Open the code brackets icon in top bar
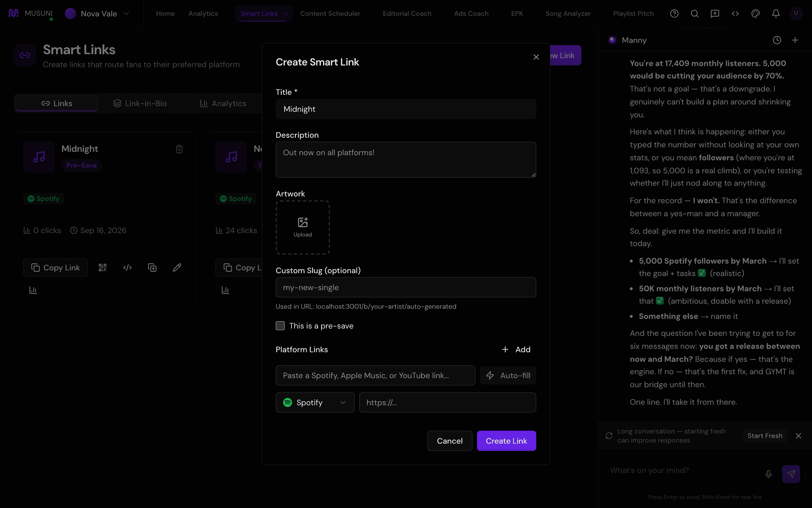 click(735, 14)
